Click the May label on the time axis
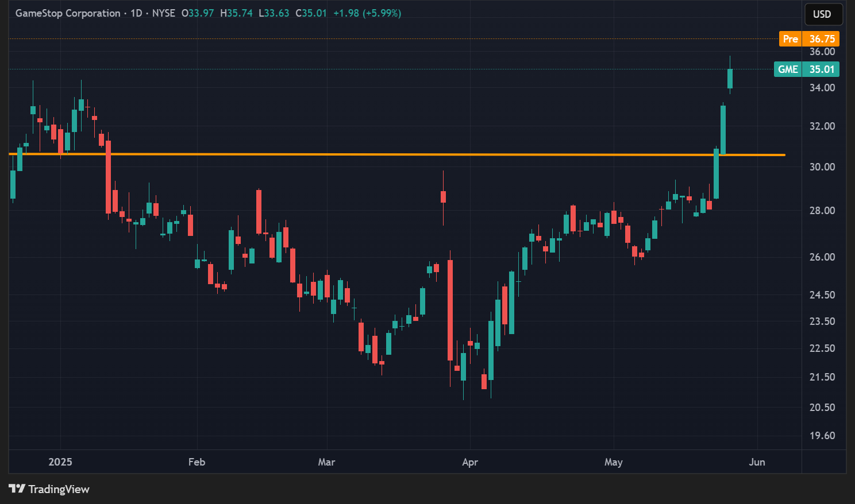Viewport: 855px width, 504px height. (613, 462)
